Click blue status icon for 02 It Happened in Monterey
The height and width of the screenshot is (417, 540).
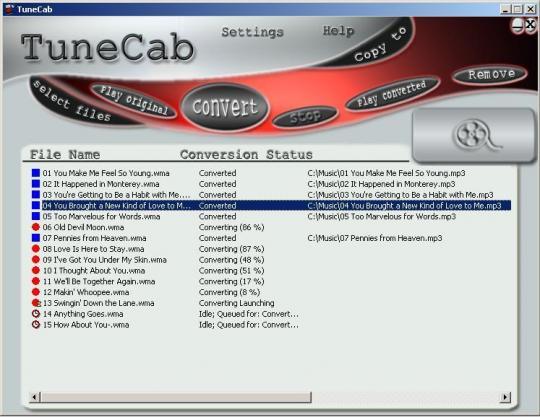pyautogui.click(x=36, y=184)
